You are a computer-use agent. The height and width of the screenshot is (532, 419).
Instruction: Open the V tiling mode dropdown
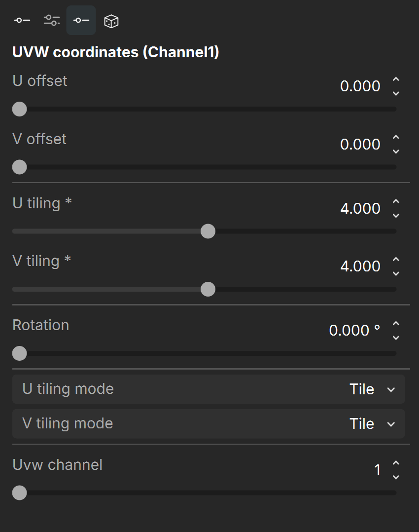[x=209, y=424]
